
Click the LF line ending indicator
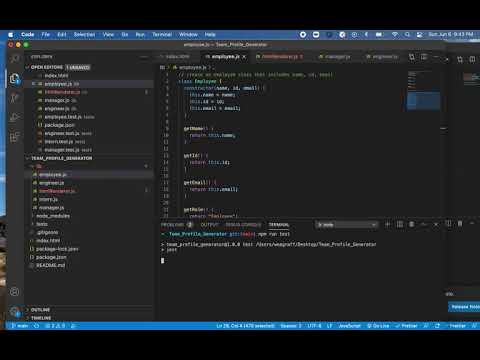tap(329, 326)
